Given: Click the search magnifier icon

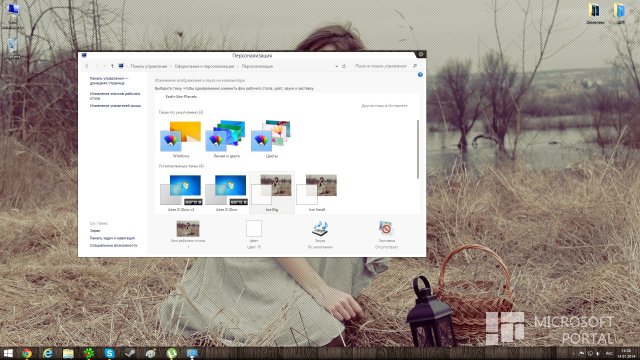Looking at the screenshot, I should point(415,66).
